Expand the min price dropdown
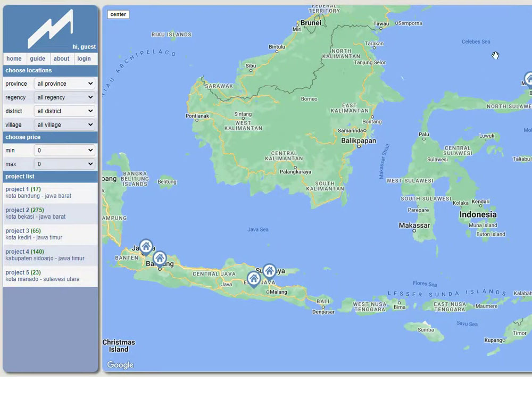This screenshot has height=399, width=532. pyautogui.click(x=65, y=151)
